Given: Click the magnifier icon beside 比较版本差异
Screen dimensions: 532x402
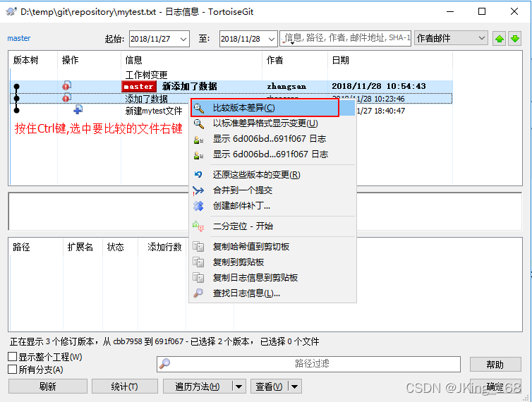Looking at the screenshot, I should (x=199, y=108).
